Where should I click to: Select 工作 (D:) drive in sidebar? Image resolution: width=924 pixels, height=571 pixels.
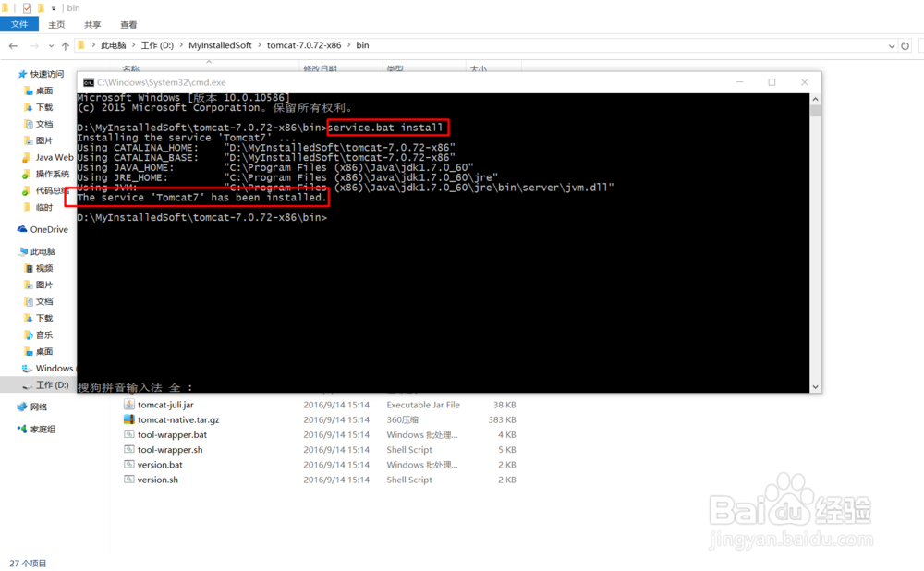coord(53,384)
